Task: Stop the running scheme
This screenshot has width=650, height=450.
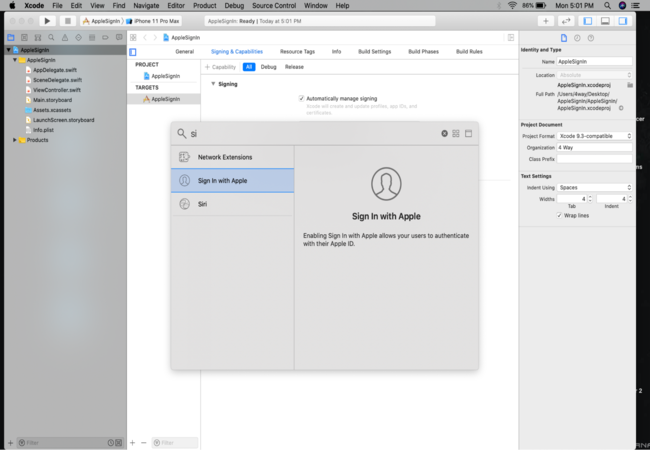Action: 68,21
